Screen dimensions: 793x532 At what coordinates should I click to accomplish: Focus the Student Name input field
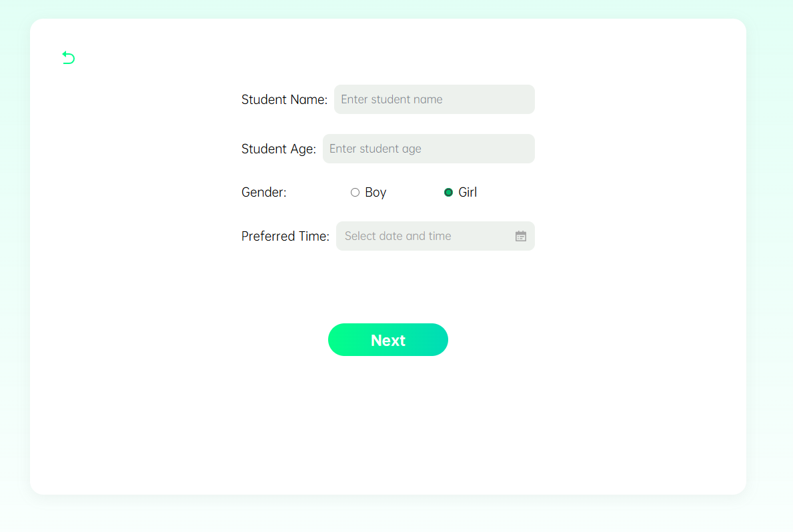coord(434,99)
